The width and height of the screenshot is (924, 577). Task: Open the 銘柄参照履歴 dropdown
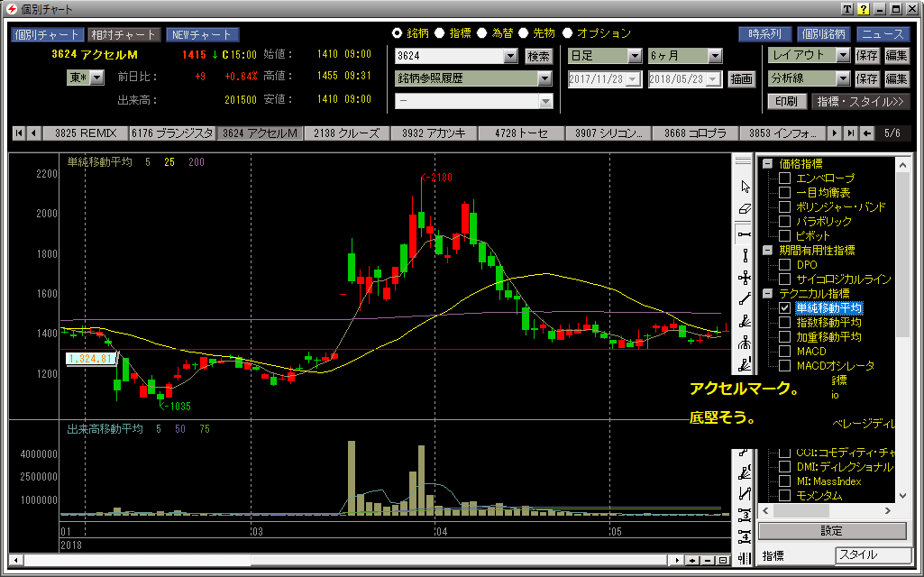pyautogui.click(x=544, y=78)
